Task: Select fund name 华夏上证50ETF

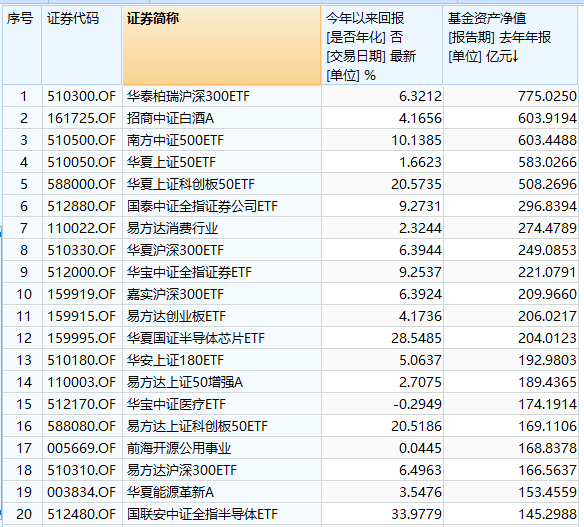Action: [171, 162]
